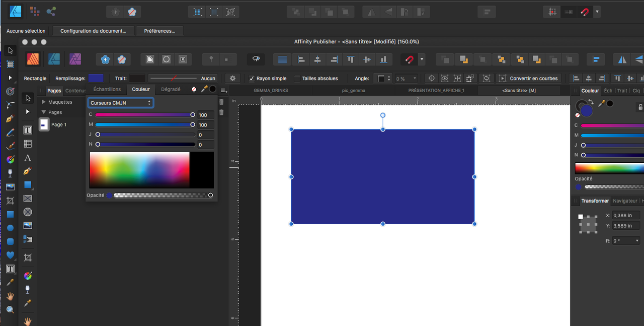Collapse the Pages section
The width and height of the screenshot is (644, 326).
[x=44, y=112]
